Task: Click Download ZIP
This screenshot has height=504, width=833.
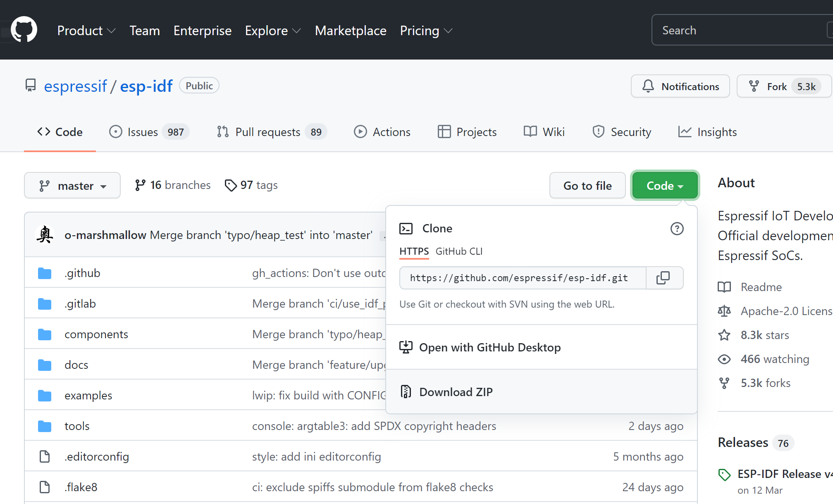Action: [x=456, y=392]
